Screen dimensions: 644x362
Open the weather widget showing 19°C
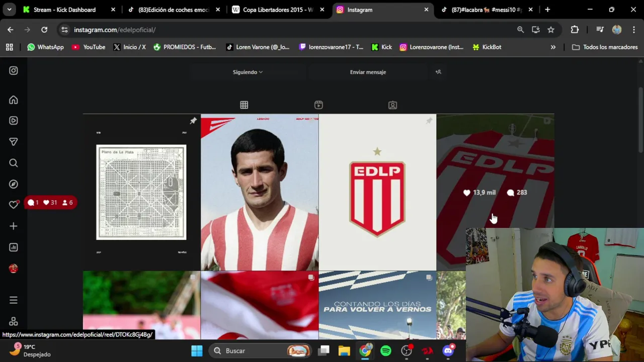point(30,350)
